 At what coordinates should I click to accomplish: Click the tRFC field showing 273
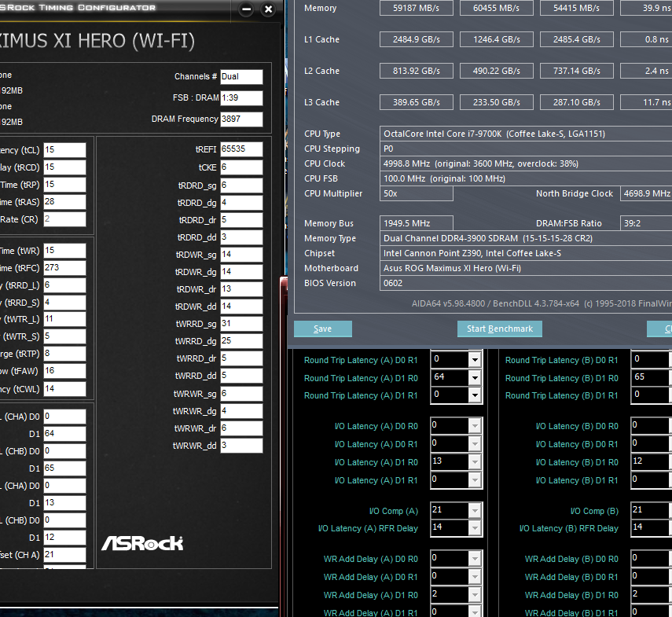point(64,268)
